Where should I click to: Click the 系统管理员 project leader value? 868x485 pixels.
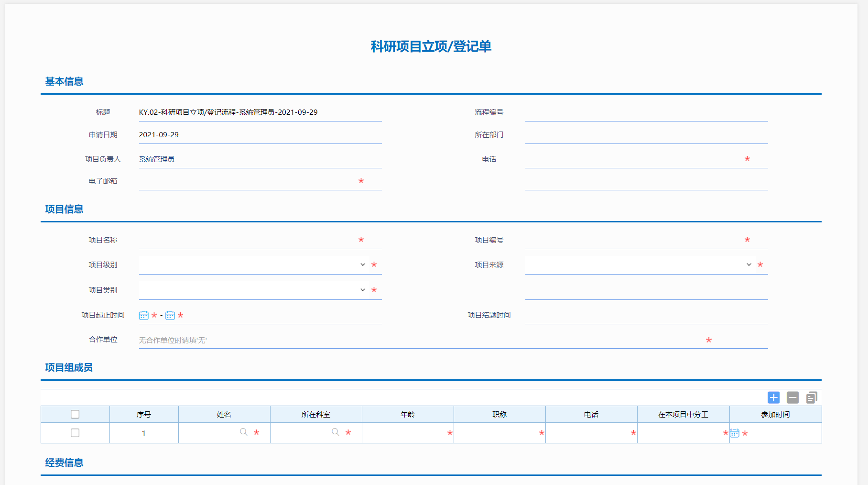[x=157, y=159]
